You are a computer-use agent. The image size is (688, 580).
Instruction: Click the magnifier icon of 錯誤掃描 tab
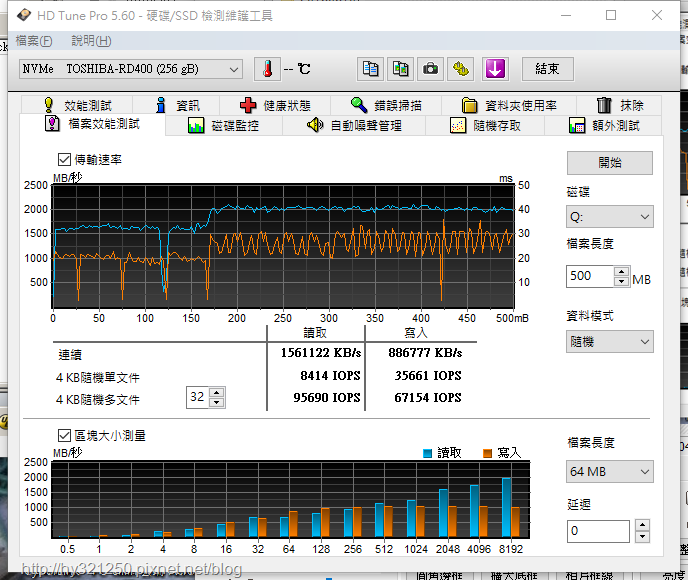tap(359, 105)
